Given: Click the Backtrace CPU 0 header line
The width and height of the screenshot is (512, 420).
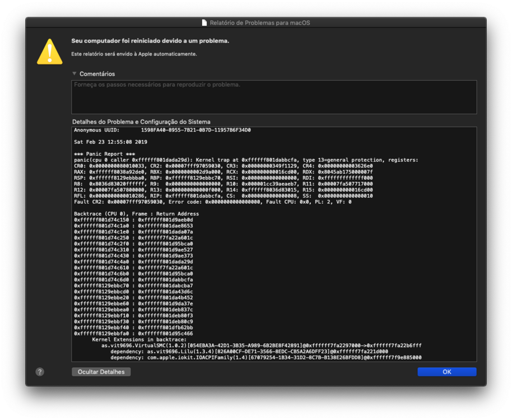Looking at the screenshot, I should 136,214.
